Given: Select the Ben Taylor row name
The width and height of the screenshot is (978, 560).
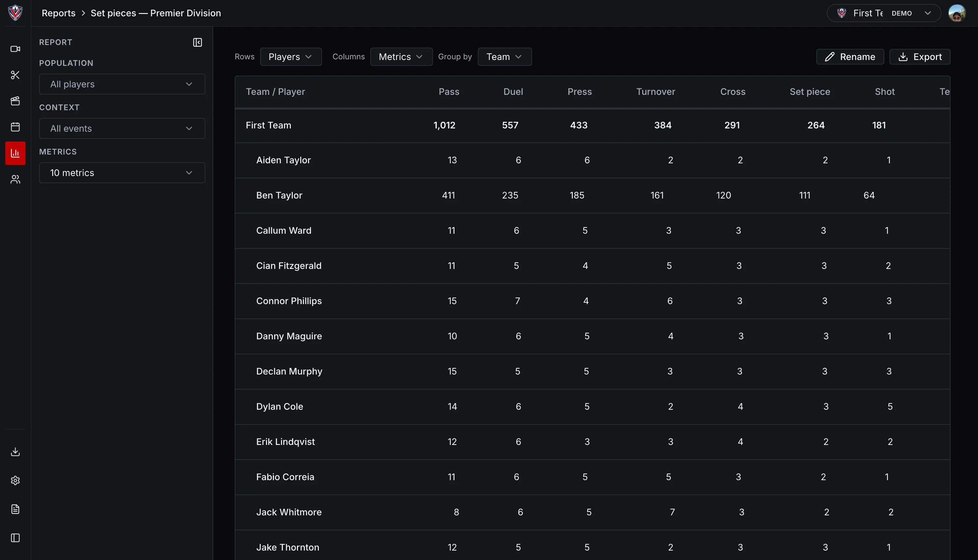Looking at the screenshot, I should click(x=279, y=195).
